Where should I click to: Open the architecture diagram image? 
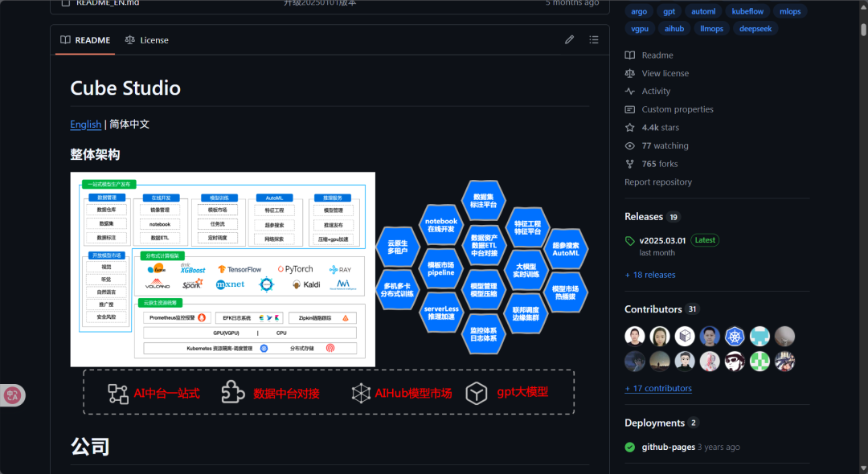click(x=223, y=269)
